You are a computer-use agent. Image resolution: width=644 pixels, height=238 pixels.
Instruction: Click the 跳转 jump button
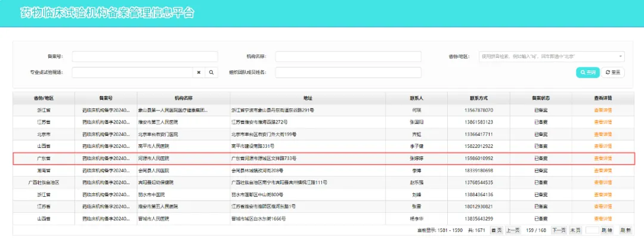607,230
